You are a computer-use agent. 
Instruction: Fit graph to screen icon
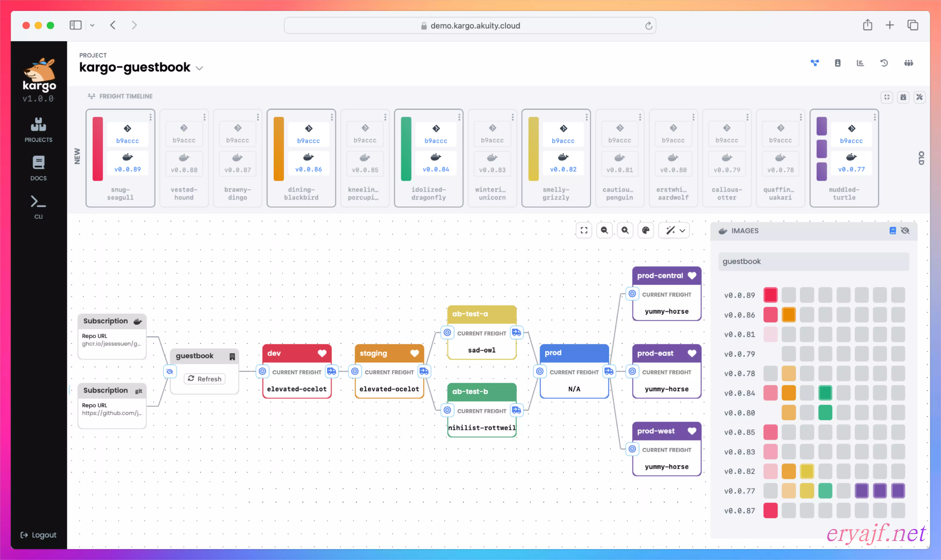[584, 230]
